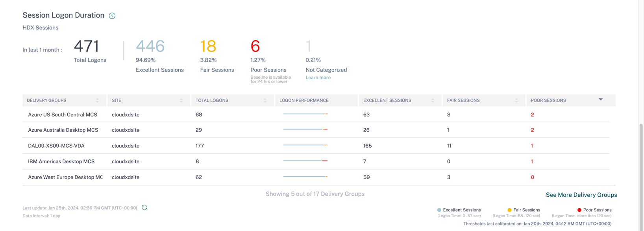Sort by Total Logons column arrows
This screenshot has height=231, width=644.
click(x=265, y=101)
